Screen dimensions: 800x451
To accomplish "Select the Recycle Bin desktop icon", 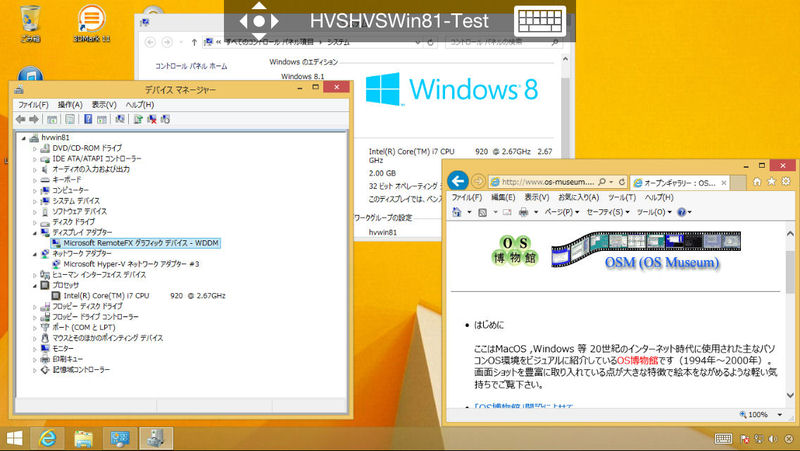I will (31, 23).
